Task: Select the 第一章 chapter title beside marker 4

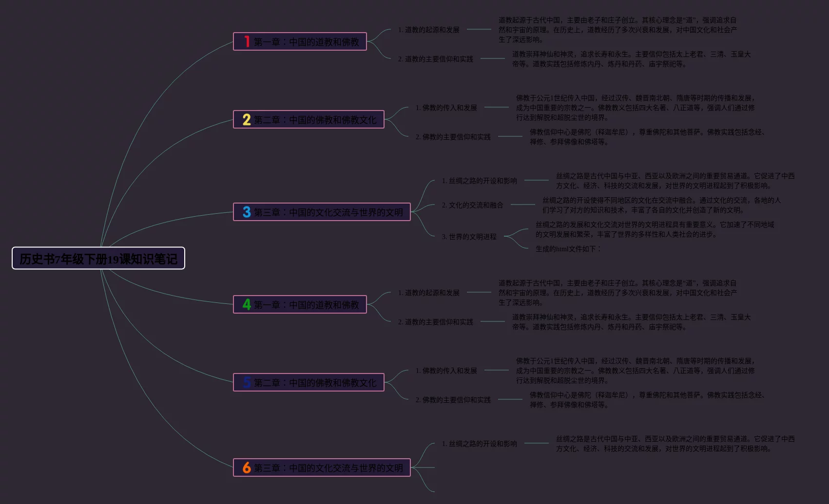Action: (307, 305)
